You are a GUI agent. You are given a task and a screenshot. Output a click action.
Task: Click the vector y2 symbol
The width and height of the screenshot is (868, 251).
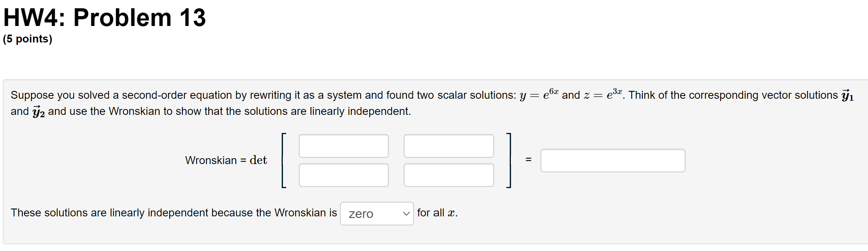39,112
